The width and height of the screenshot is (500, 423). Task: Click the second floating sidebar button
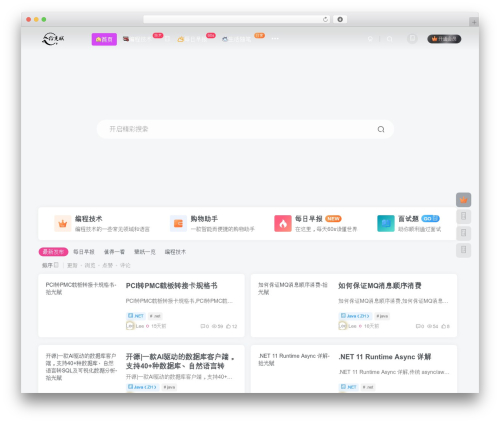(x=463, y=216)
